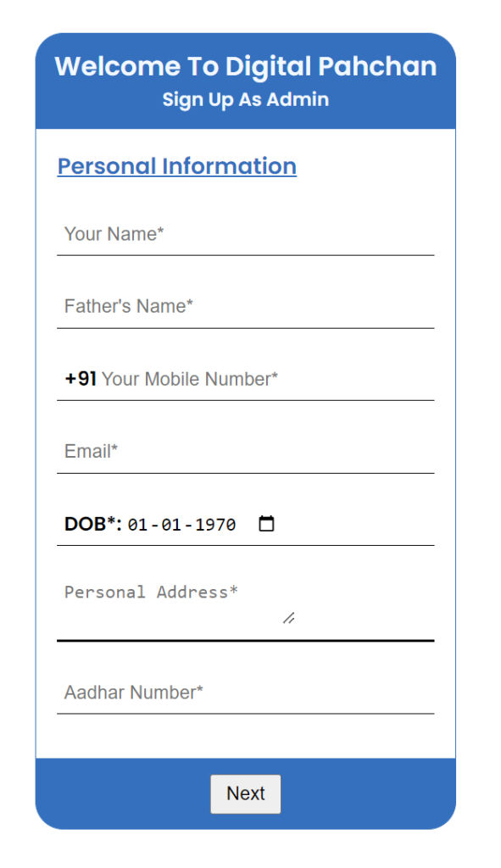Focus the Your Name field
The width and height of the screenshot is (501, 868).
(x=245, y=234)
